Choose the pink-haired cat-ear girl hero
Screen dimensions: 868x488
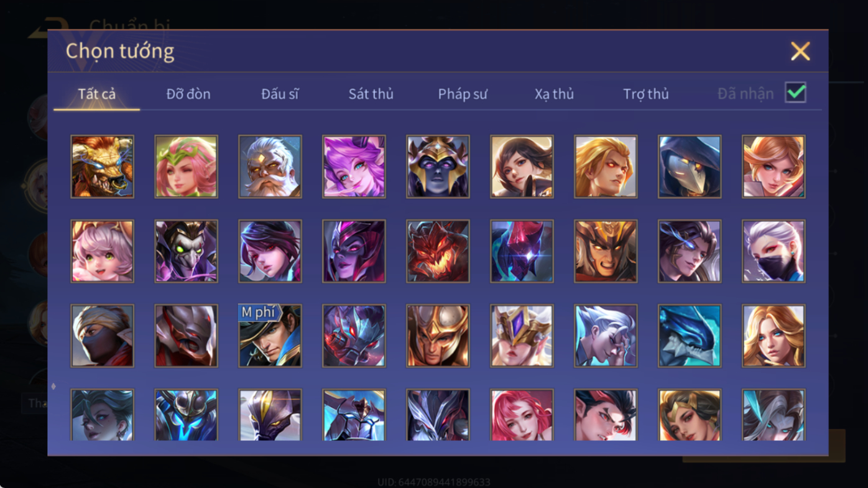(x=102, y=251)
